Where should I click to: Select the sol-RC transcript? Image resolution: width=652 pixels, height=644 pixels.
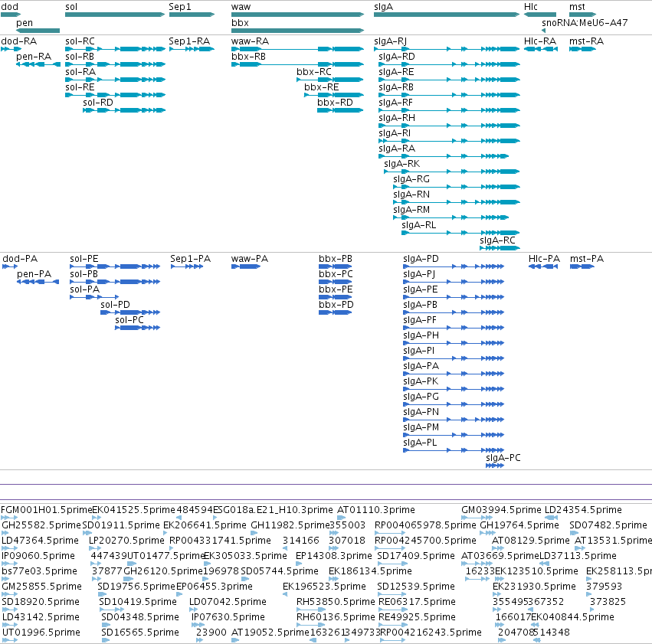(115, 49)
